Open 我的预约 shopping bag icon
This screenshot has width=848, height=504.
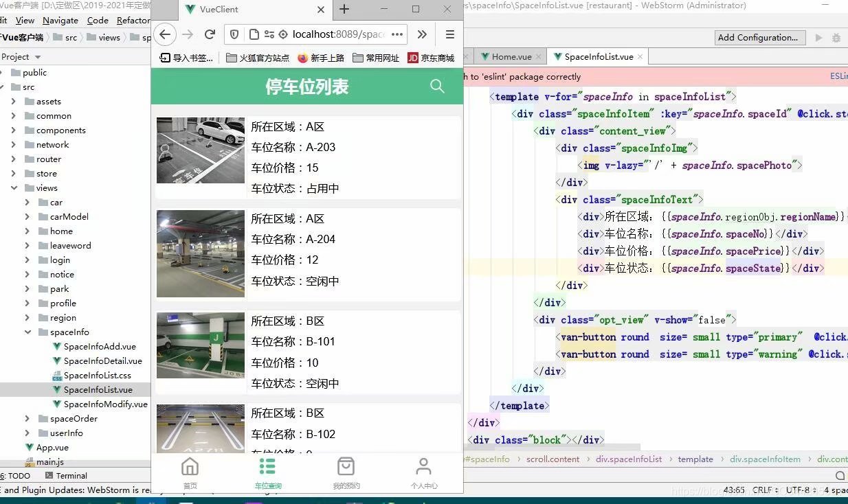pyautogui.click(x=346, y=467)
